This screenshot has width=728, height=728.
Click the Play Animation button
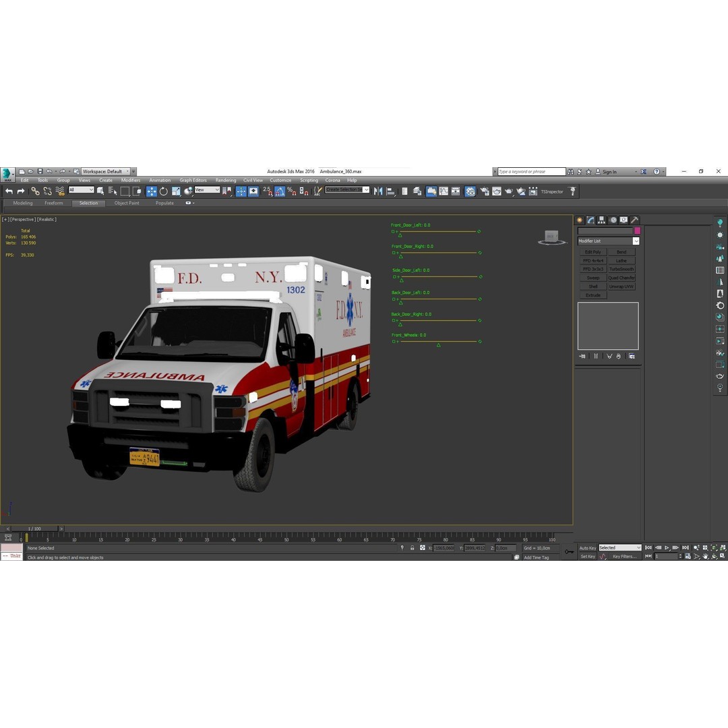[x=667, y=548]
